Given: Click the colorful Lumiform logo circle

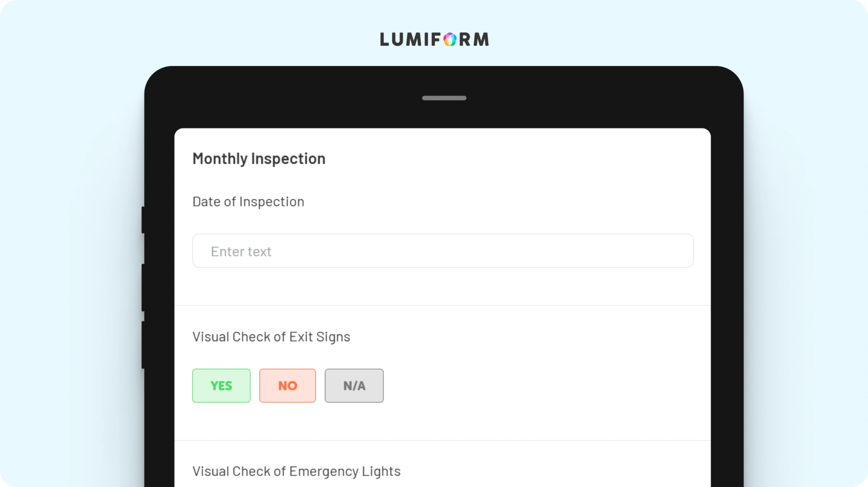Looking at the screenshot, I should point(450,39).
